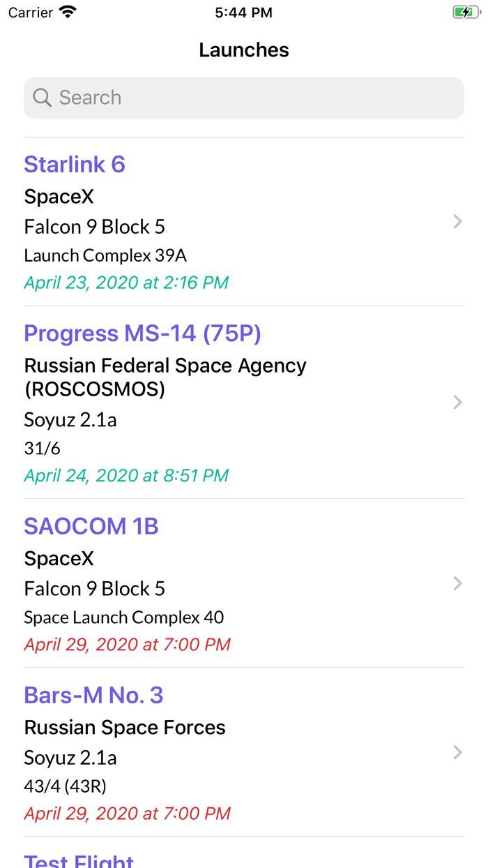Tap the April 24, 2020 at 8:51 PM date

click(126, 475)
